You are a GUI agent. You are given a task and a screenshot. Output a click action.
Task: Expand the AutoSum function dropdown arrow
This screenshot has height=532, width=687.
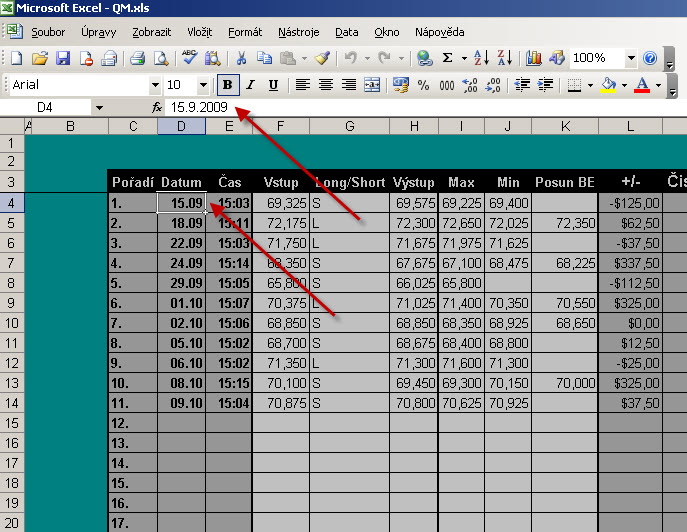pyautogui.click(x=464, y=58)
